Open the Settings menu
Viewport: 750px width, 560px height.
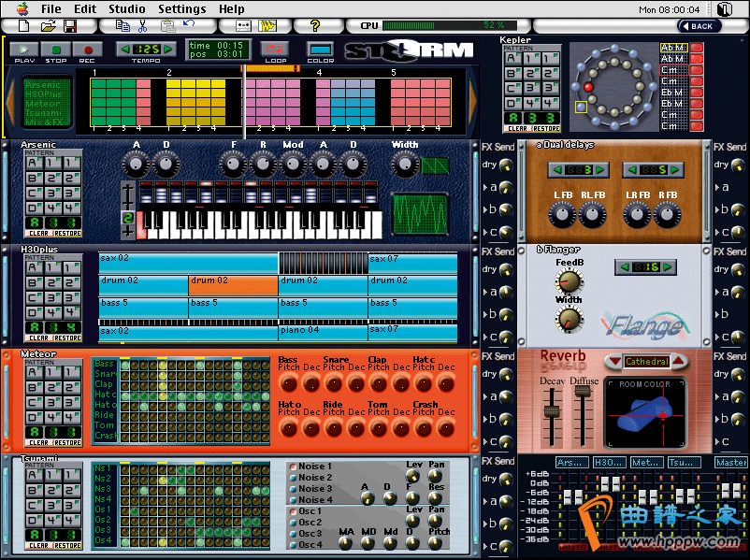point(181,8)
